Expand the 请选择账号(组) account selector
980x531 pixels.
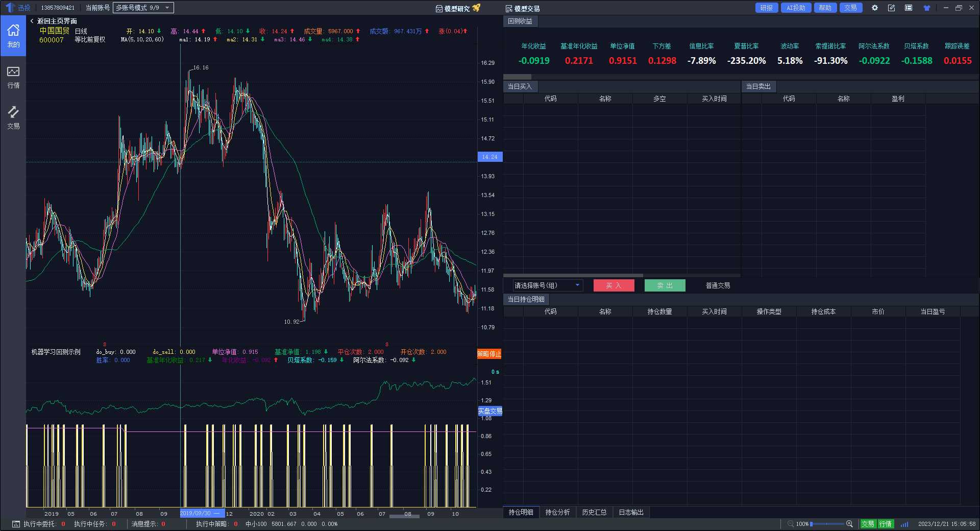point(547,285)
